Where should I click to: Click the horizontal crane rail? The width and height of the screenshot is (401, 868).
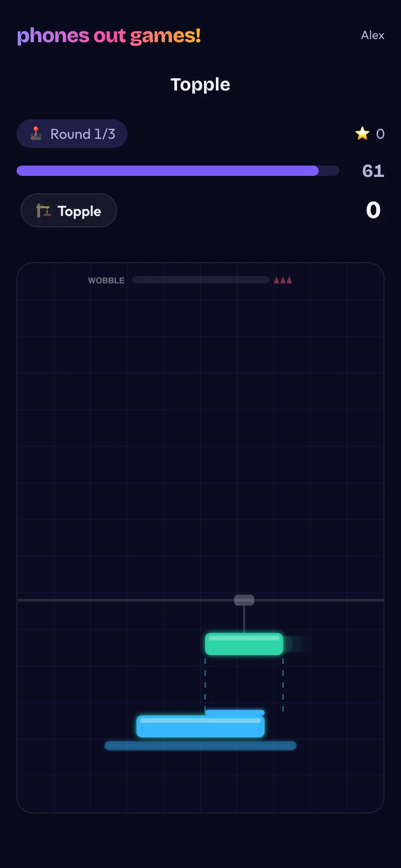[200, 600]
